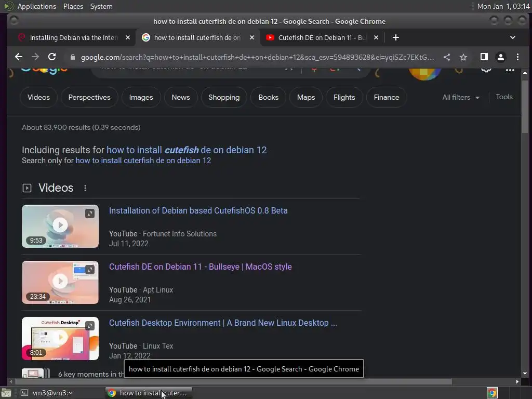
Task: Expand preview icon on the 8:01 thumbnail
Action: (x=90, y=326)
